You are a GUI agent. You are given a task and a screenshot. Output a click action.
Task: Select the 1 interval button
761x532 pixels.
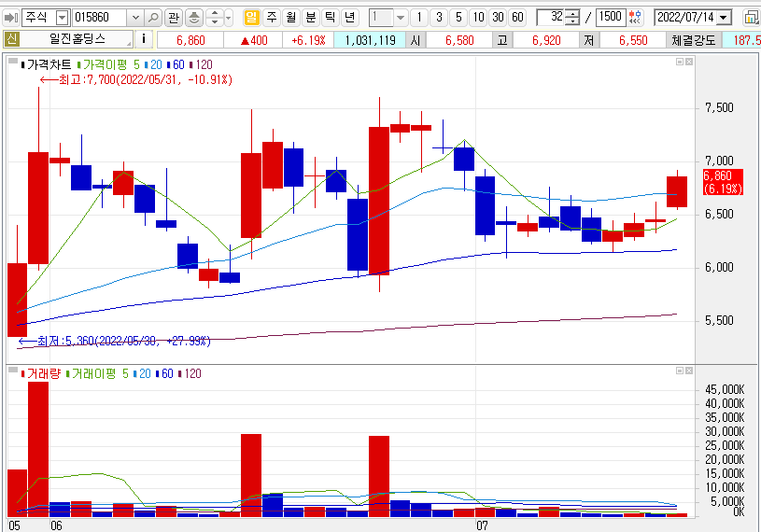(x=419, y=18)
